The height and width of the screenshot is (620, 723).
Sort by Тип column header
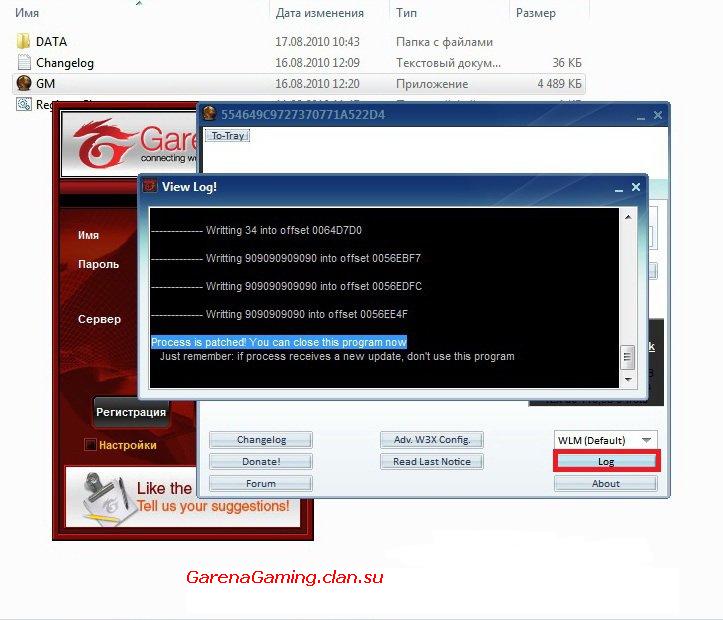pos(406,12)
